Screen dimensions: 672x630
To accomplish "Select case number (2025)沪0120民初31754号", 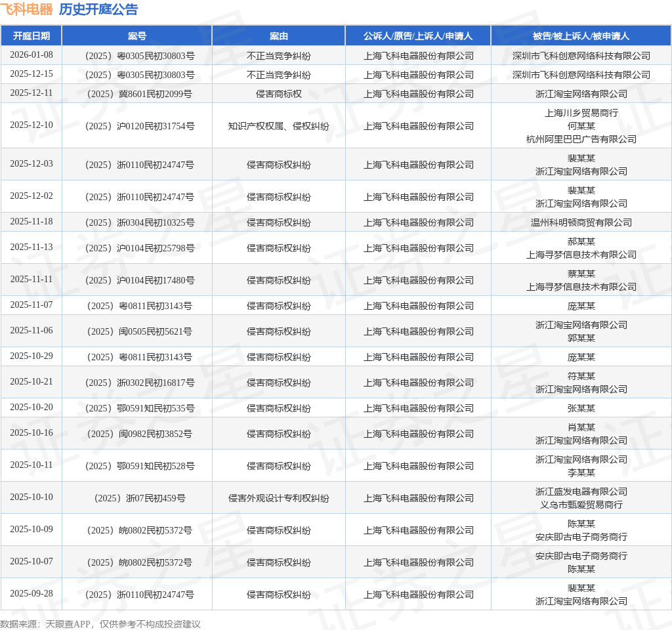I will 140,126.
